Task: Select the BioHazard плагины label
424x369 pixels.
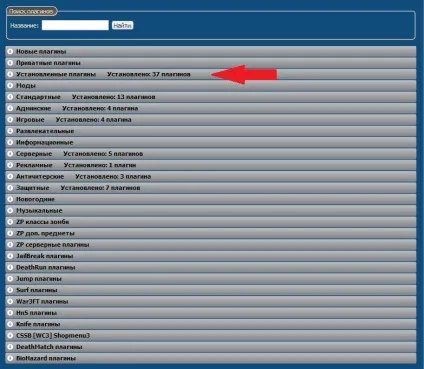Action: tap(46, 358)
